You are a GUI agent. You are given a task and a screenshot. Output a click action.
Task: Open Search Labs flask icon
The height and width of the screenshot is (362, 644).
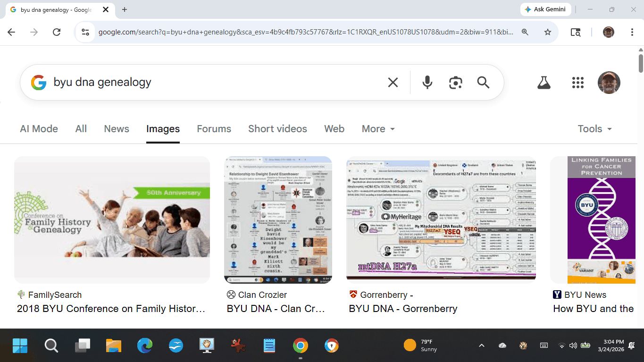pos(544,83)
